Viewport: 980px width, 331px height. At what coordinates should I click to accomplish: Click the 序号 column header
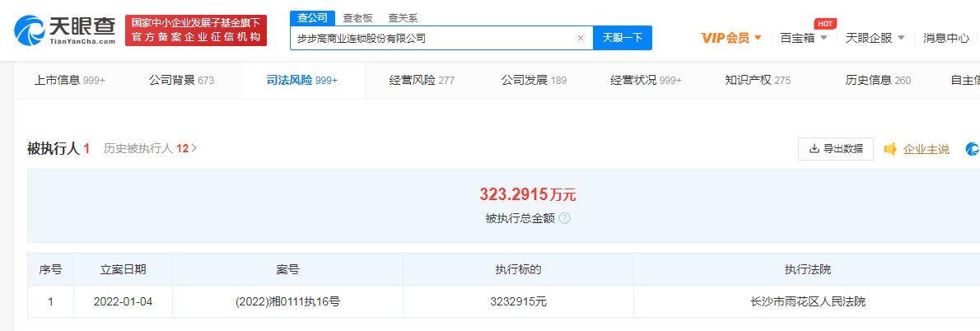(x=50, y=270)
